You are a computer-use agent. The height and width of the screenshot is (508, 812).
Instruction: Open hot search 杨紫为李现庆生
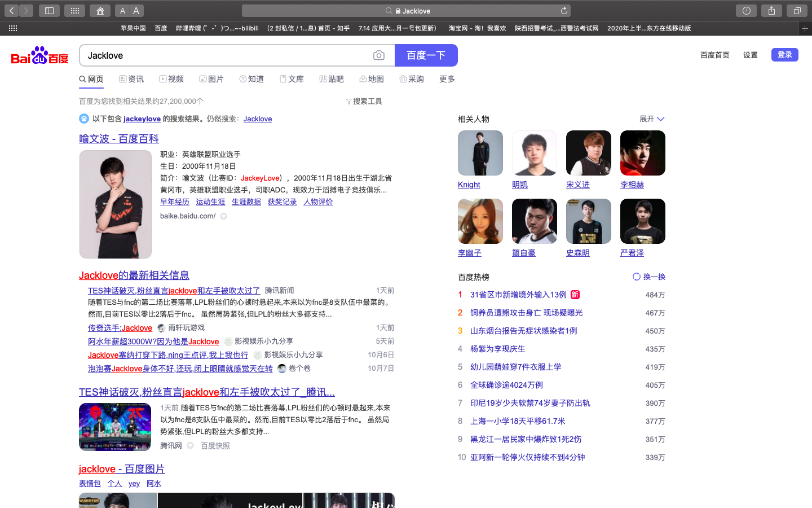(x=498, y=349)
